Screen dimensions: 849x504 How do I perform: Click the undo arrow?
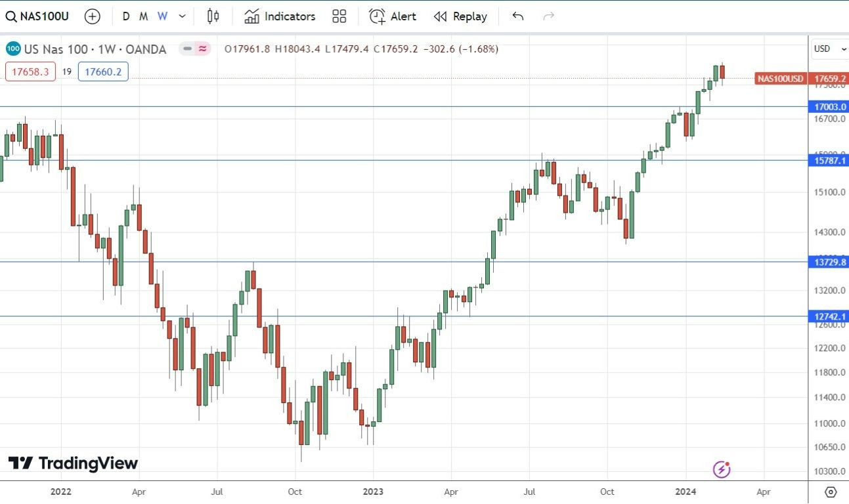pos(517,16)
